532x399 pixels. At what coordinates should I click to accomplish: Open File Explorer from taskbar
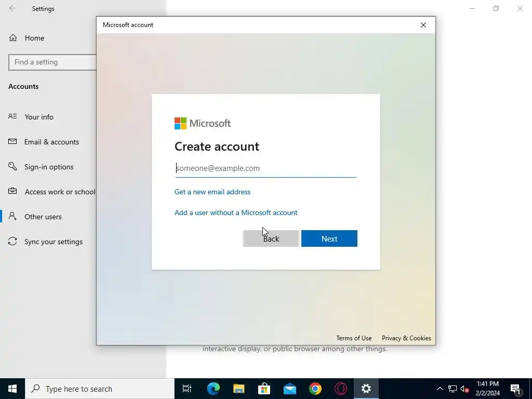tap(239, 389)
